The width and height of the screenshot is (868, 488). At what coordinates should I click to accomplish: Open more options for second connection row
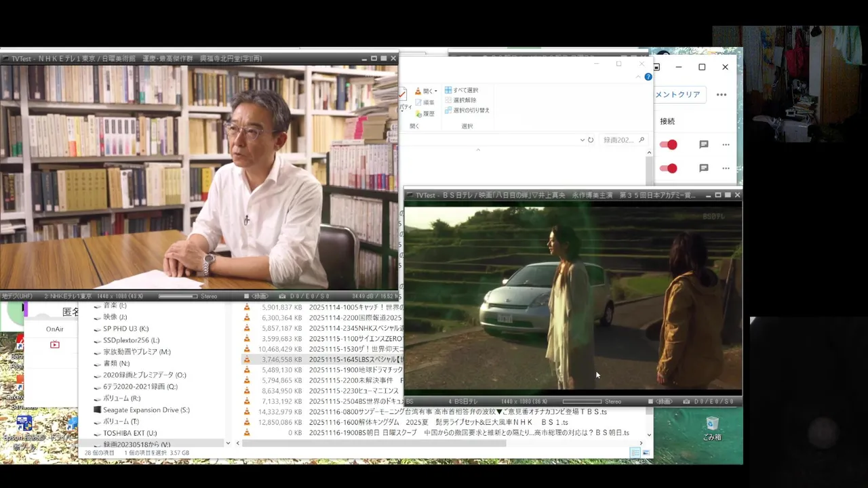click(x=726, y=168)
